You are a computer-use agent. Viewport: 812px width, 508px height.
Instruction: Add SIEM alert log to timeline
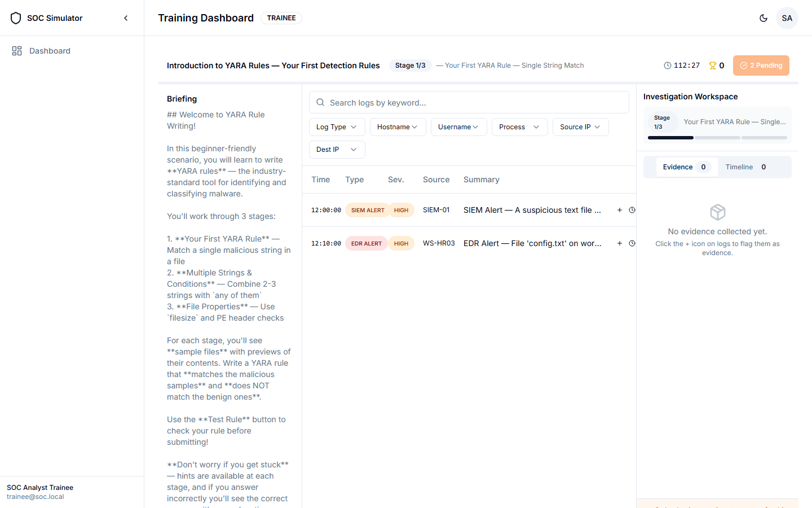pos(632,210)
